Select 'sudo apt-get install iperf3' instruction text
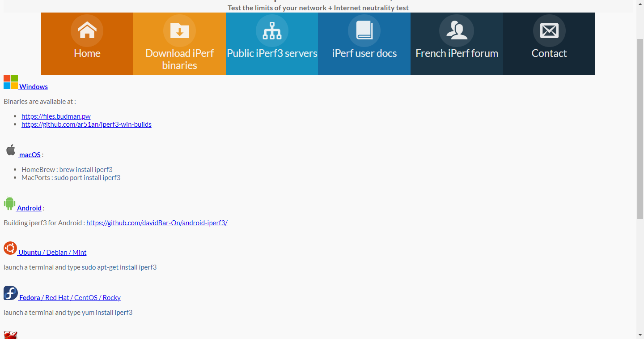This screenshot has width=644, height=339. [119, 267]
